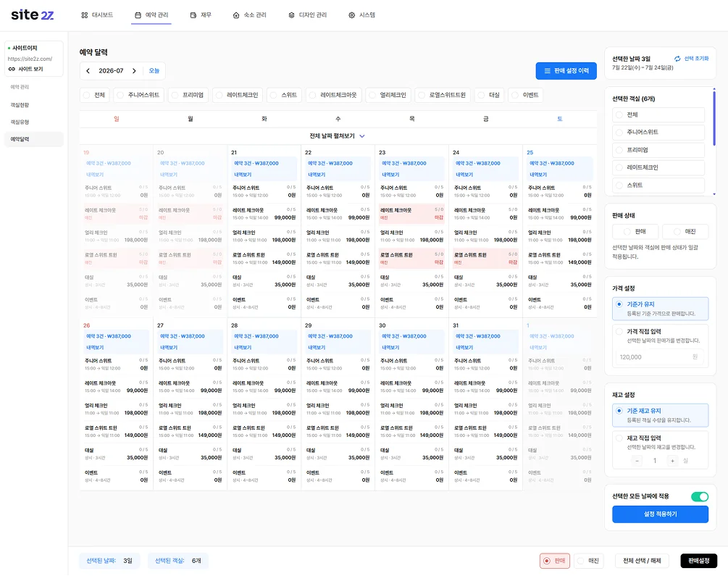
Task: Open 예약달력 in the left sidebar
Action: pyautogui.click(x=33, y=139)
